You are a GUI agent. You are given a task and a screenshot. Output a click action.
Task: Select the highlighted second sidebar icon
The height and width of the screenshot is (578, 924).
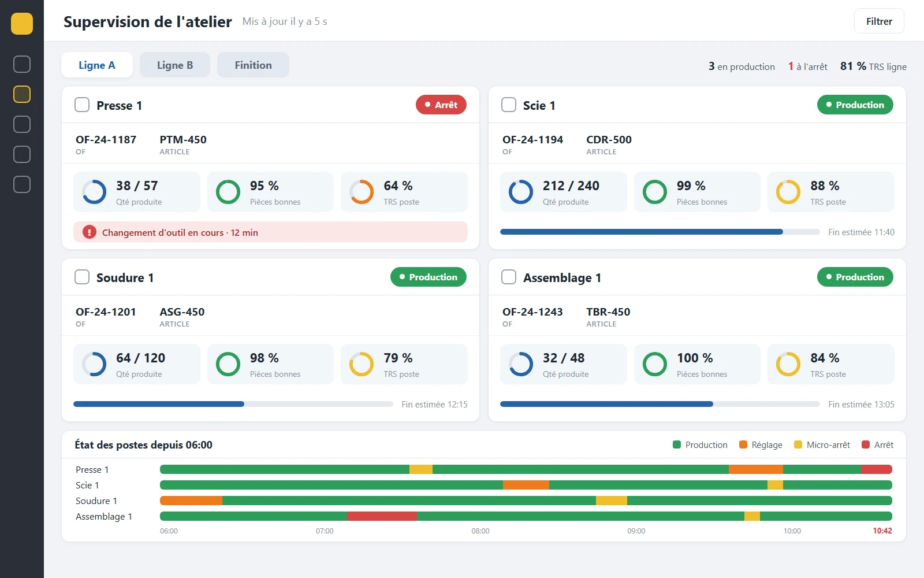tap(22, 94)
